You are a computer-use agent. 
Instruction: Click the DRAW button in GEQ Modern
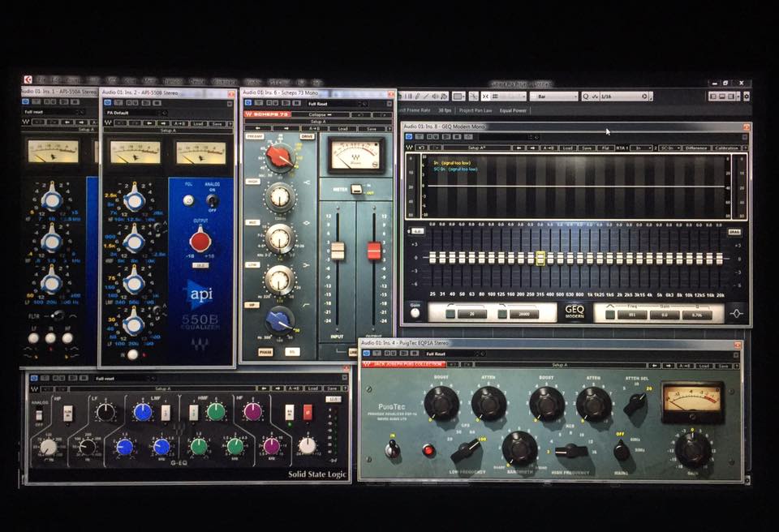click(734, 232)
